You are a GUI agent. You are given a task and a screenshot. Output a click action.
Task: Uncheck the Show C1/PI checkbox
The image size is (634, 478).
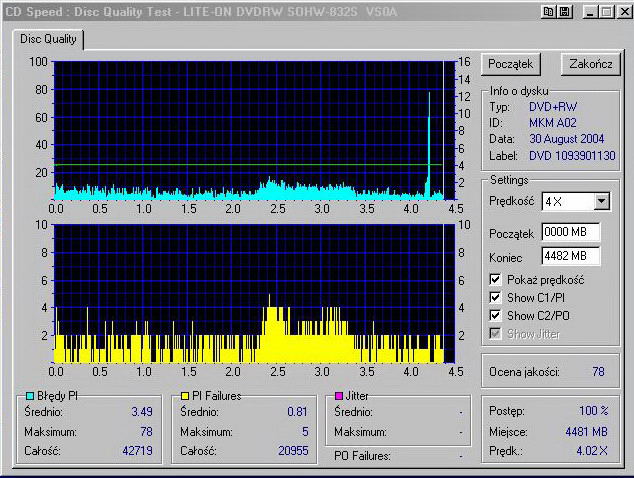(497, 297)
